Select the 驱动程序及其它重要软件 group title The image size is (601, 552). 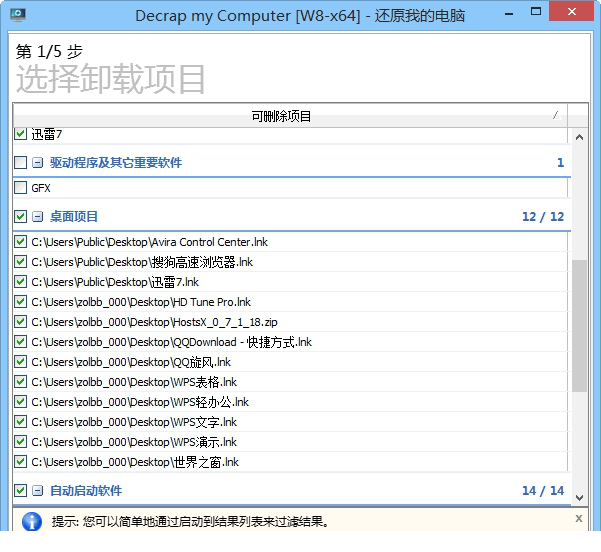point(116,163)
